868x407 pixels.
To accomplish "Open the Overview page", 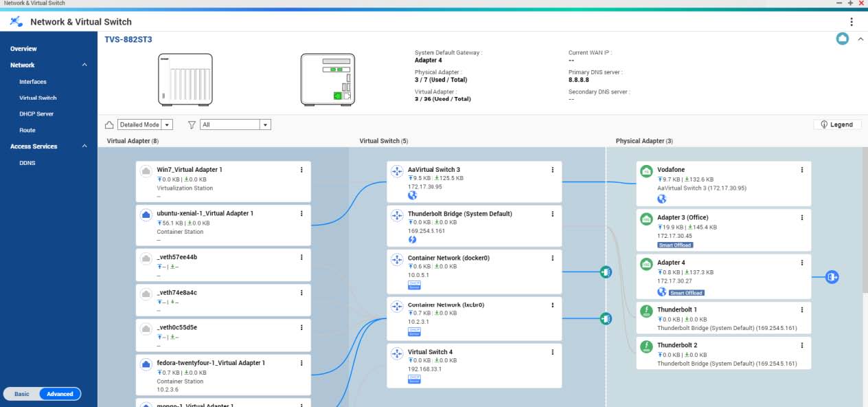I will coord(23,49).
